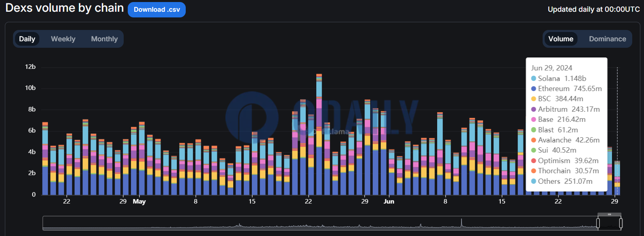Switch to the Daily interval tab
Screen dimensions: 644x236
27,39
